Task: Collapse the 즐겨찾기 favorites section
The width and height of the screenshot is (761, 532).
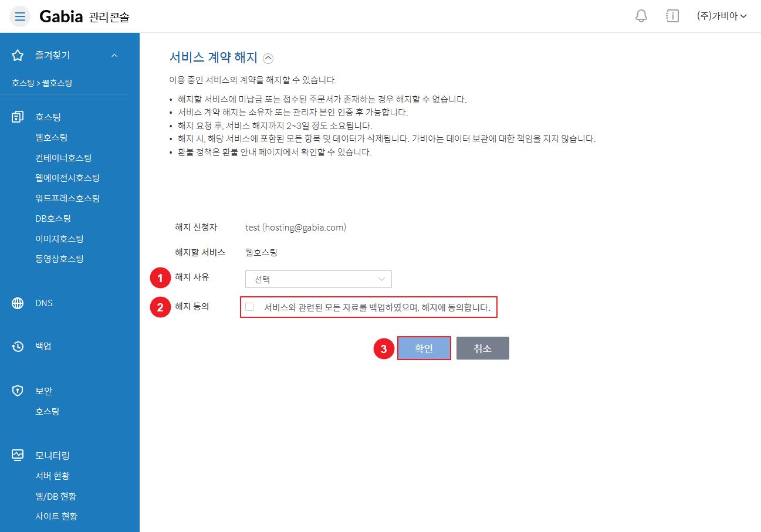Action: 114,55
